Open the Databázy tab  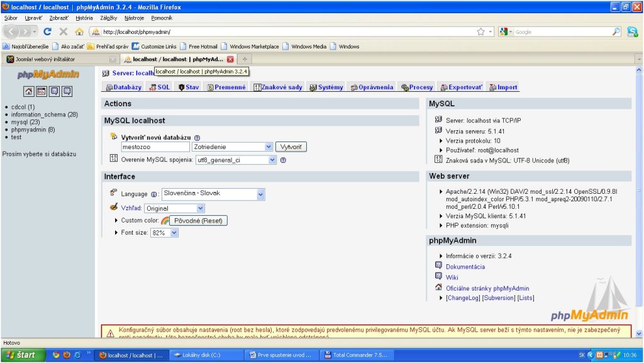(x=124, y=87)
